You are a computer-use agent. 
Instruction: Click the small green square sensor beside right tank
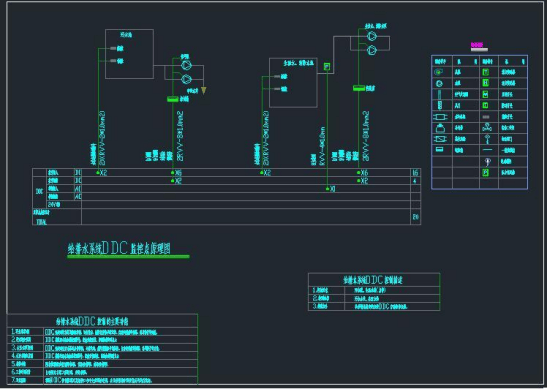(327, 66)
